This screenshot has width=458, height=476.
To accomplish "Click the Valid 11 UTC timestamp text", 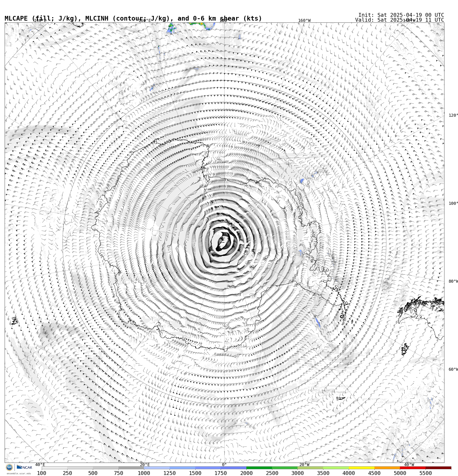I will pos(399,20).
